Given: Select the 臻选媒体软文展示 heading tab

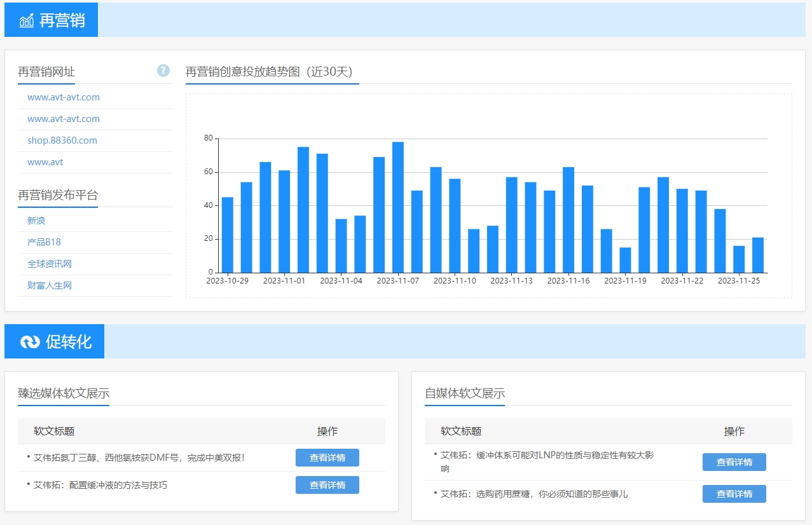Looking at the screenshot, I should point(64,393).
